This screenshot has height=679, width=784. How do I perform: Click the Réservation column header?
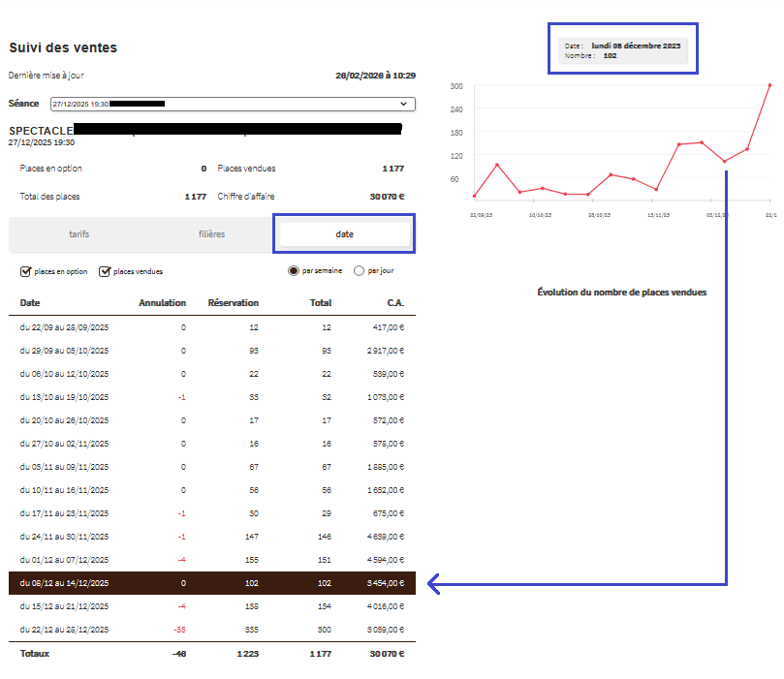point(233,303)
